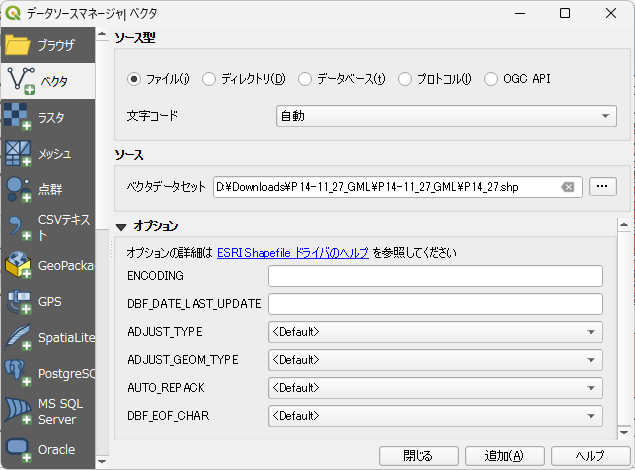This screenshot has height=470, width=635.
Task: Open the GPS source icon
Action: click(x=18, y=301)
